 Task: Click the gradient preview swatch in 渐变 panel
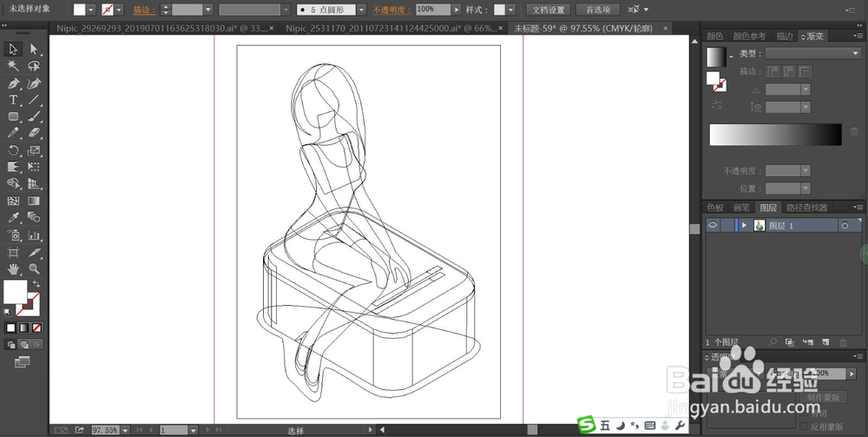(716, 57)
